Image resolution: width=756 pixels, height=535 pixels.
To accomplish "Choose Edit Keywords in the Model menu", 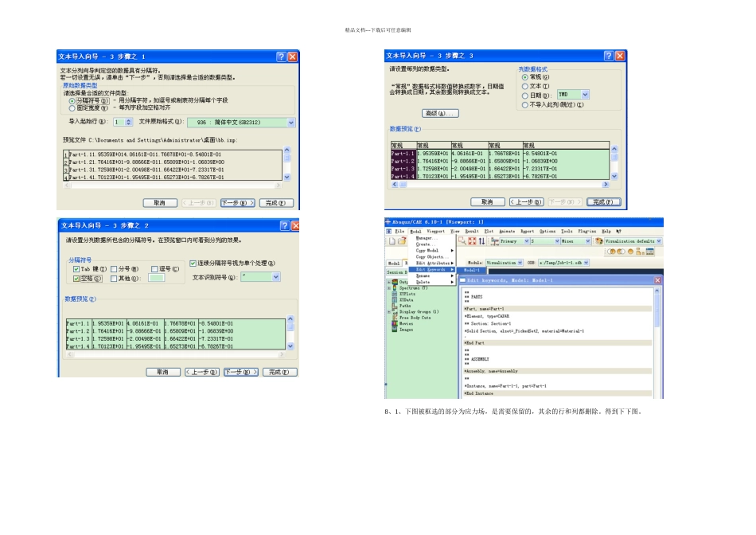I will (x=432, y=270).
